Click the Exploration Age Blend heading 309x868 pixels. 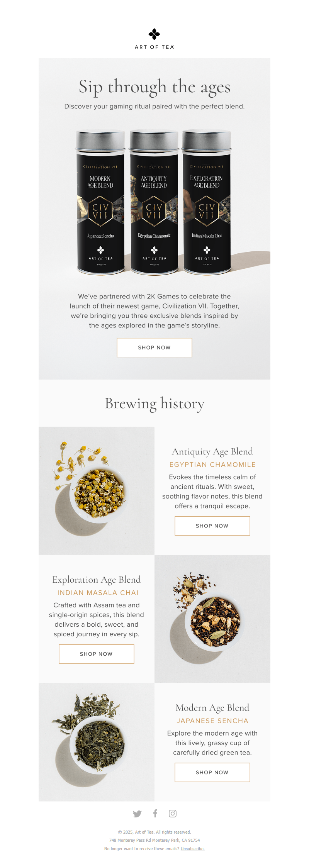coord(97,580)
